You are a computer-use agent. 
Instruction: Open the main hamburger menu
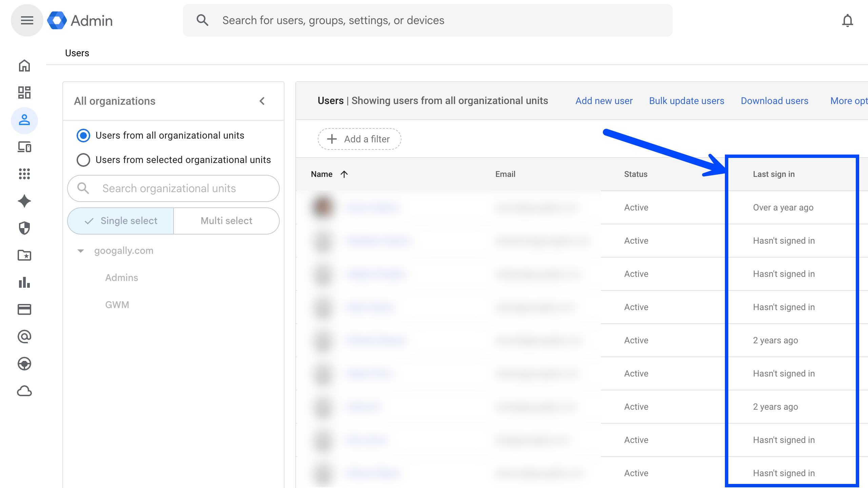[x=27, y=20]
